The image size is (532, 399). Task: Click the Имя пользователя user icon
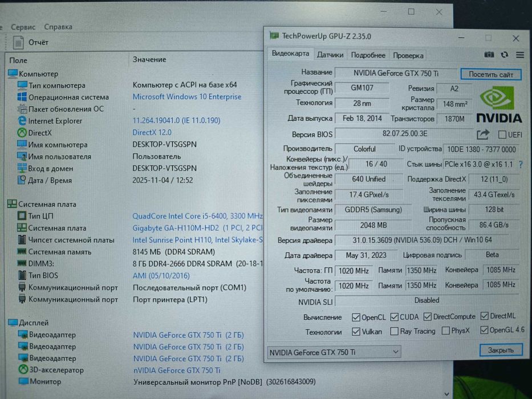[22, 156]
